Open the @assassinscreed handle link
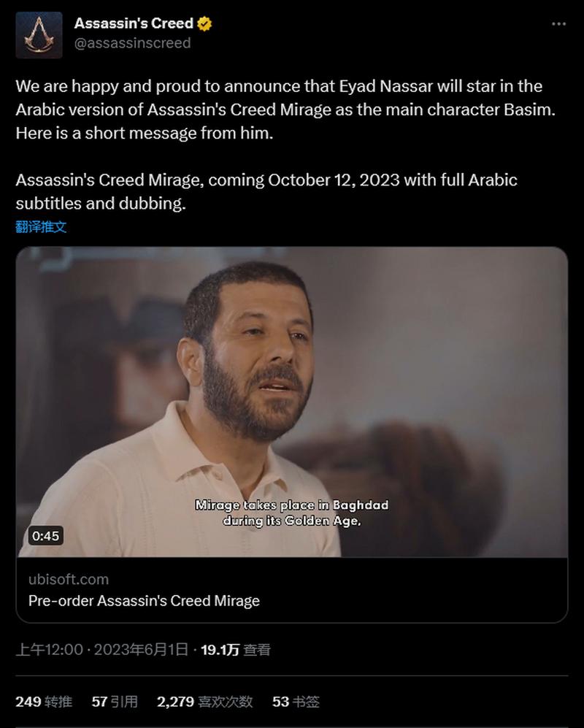The height and width of the screenshot is (728, 584). [x=132, y=43]
